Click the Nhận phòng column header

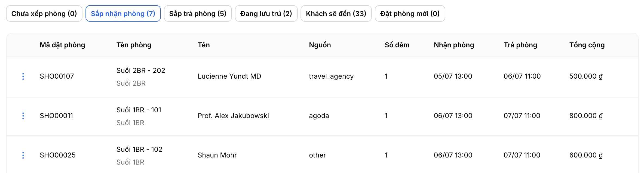coord(454,45)
